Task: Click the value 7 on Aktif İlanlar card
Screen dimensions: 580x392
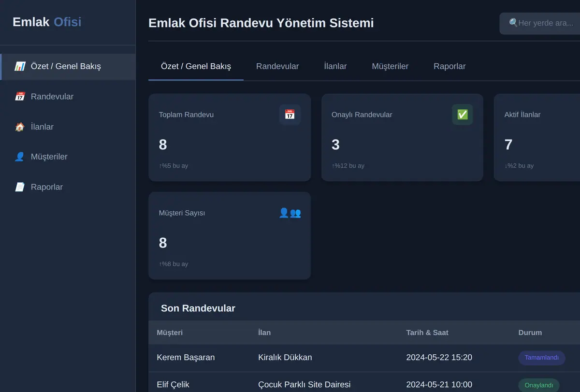Action: (508, 145)
